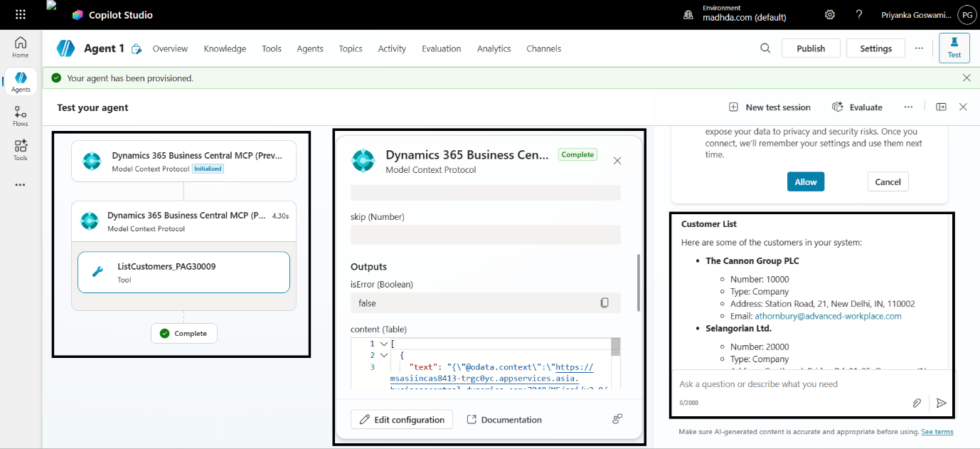Click the question input field in the test pane
Viewport: 980px width, 449px height.
point(782,384)
